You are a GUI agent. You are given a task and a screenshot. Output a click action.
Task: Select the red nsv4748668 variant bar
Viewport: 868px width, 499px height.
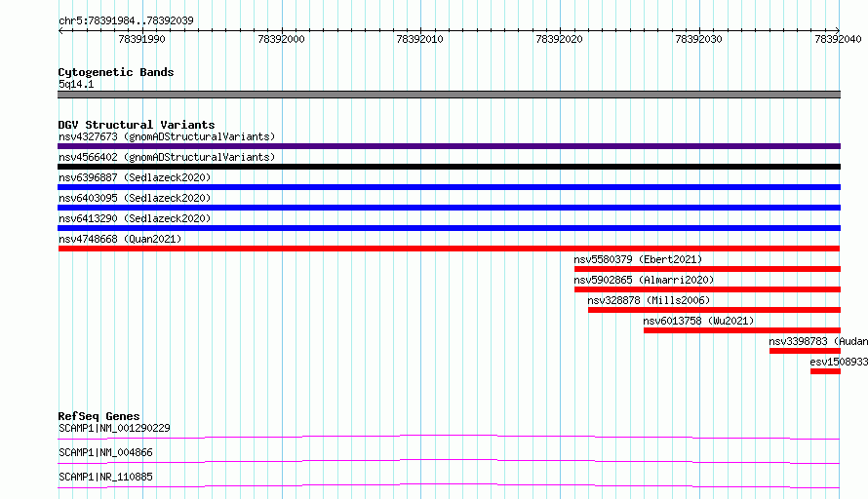point(449,249)
